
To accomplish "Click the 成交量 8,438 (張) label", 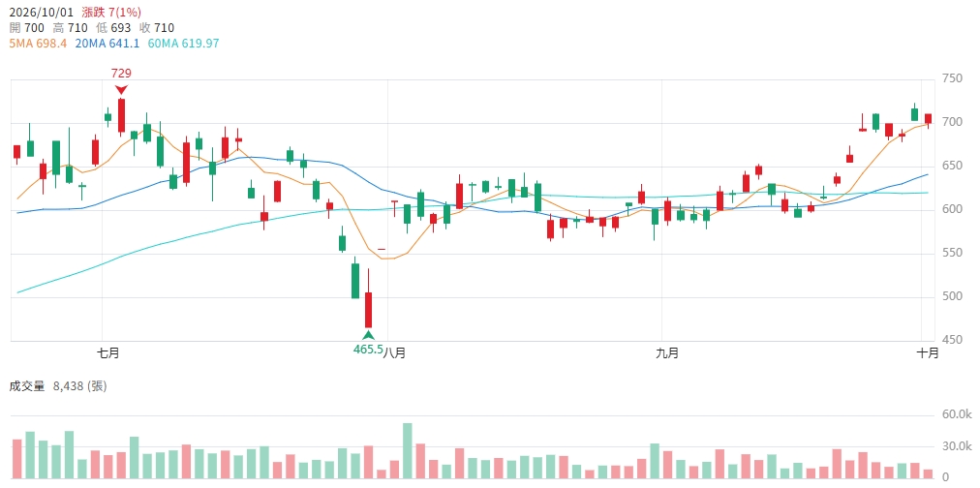I will pos(57,386).
